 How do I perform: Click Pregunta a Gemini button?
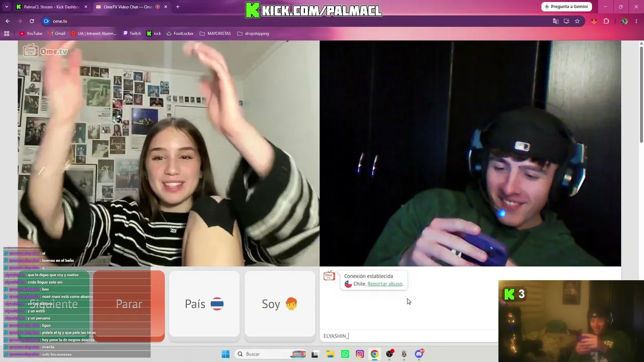(x=567, y=7)
